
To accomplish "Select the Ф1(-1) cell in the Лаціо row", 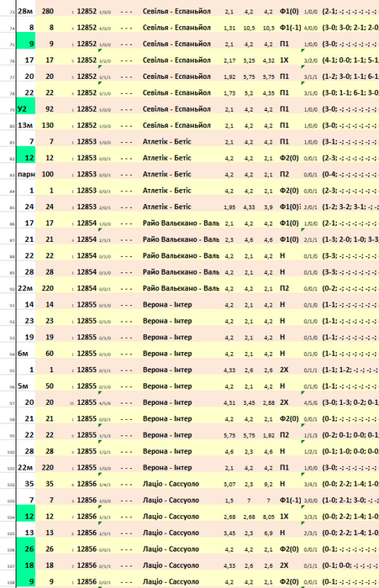I will click(x=289, y=501).
